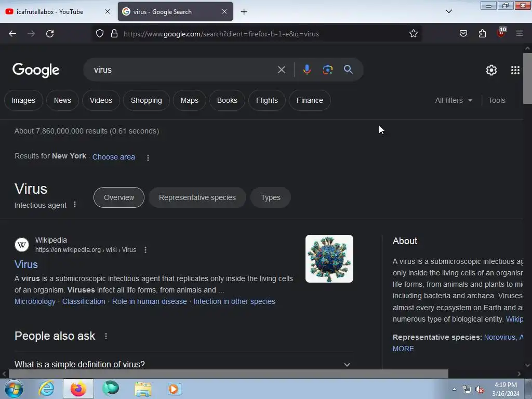Screen dimensions: 532x399
Task: Open the media player taskbar icon
Action: [175, 389]
